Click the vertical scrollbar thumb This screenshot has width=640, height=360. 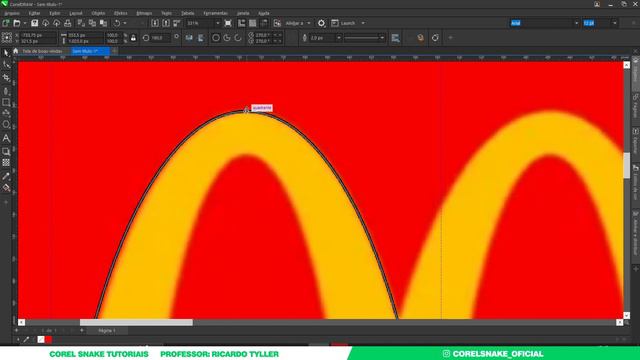click(627, 165)
